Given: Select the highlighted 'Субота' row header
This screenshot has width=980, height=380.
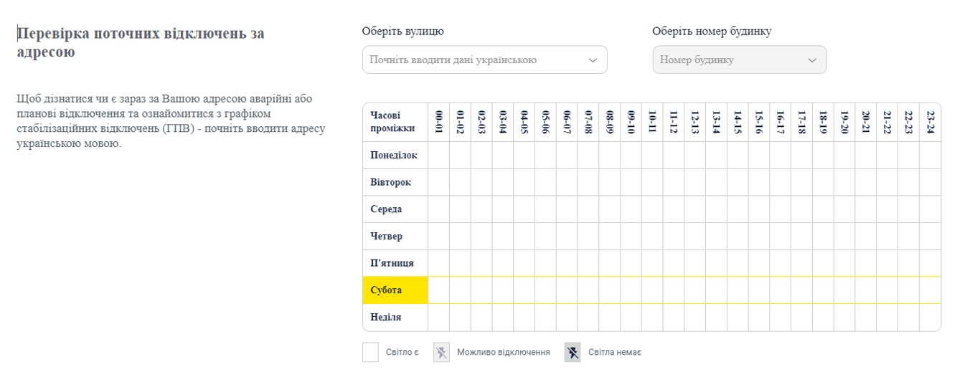Looking at the screenshot, I should click(x=395, y=290).
